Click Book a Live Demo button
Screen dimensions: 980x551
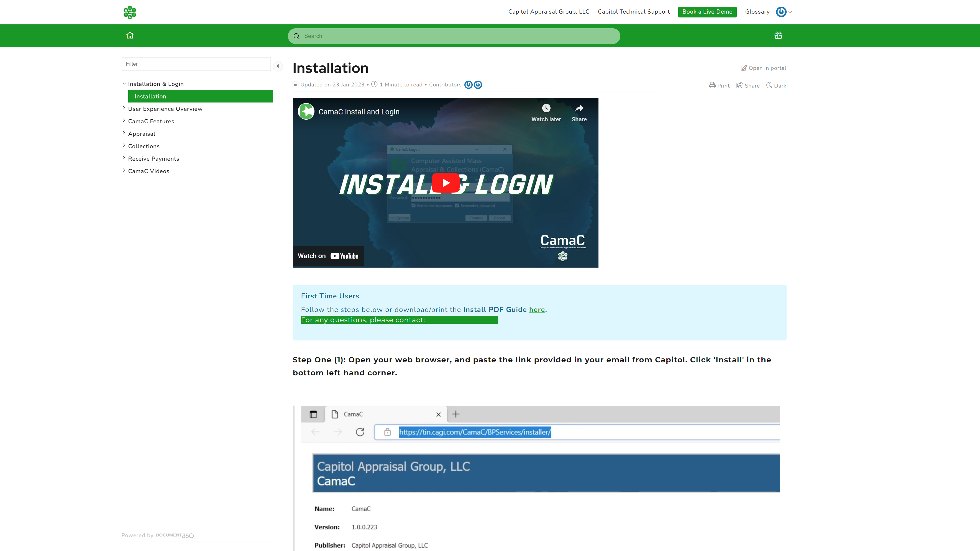pos(707,12)
